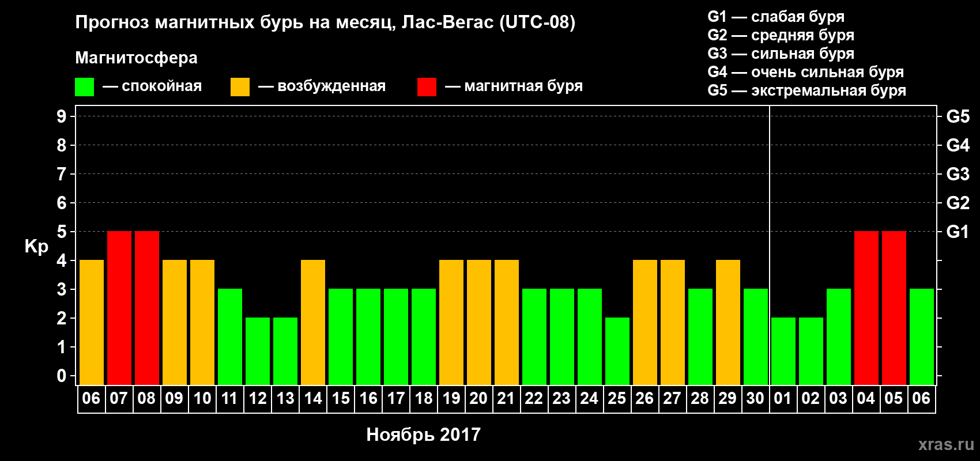Click the date label '20'
This screenshot has width=980, height=461.
[x=479, y=399]
